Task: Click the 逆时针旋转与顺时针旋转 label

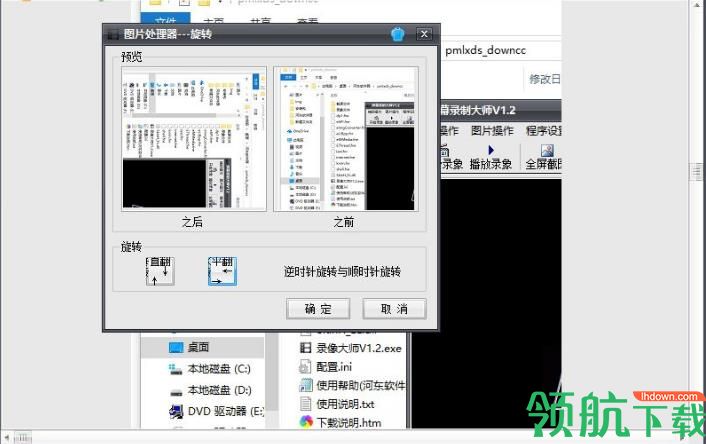Action: [342, 272]
